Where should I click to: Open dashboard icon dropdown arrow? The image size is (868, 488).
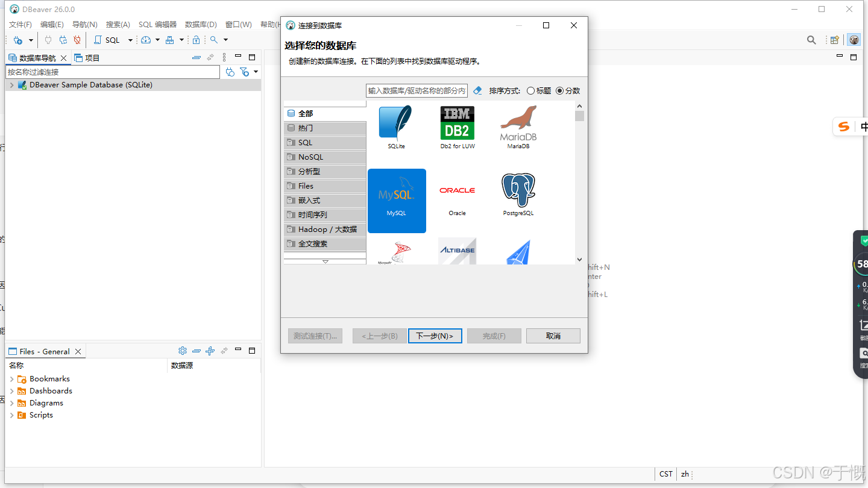click(157, 40)
